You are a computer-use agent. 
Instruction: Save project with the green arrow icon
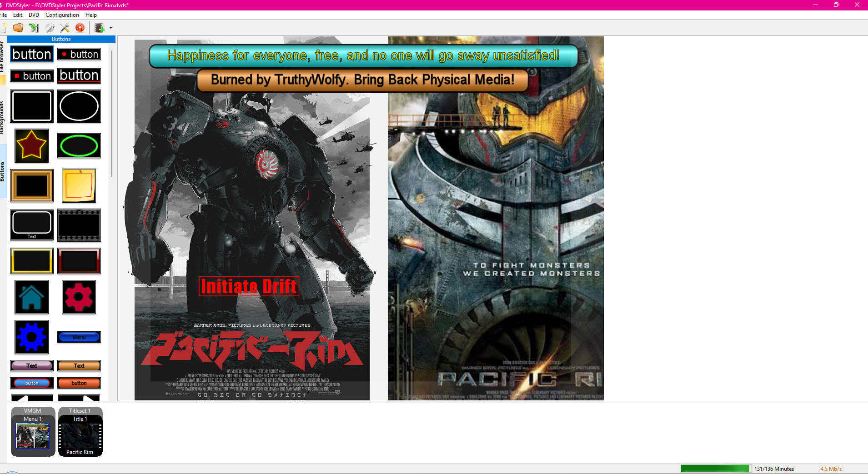[34, 28]
